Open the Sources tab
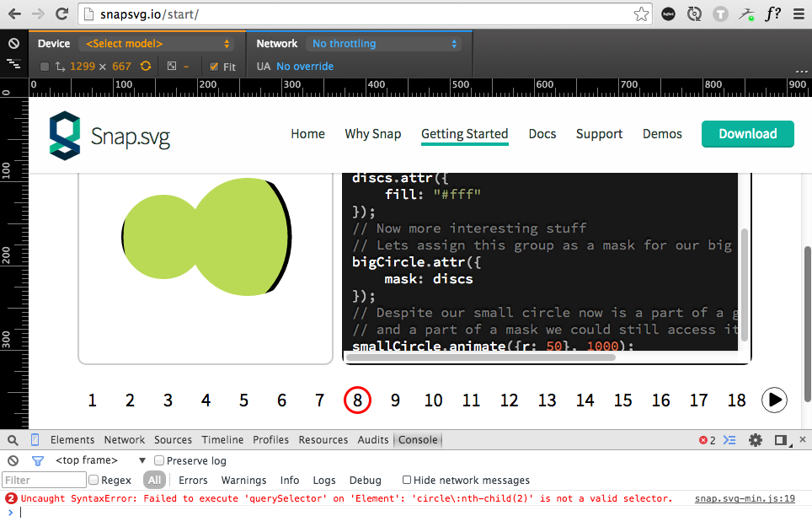 point(173,440)
